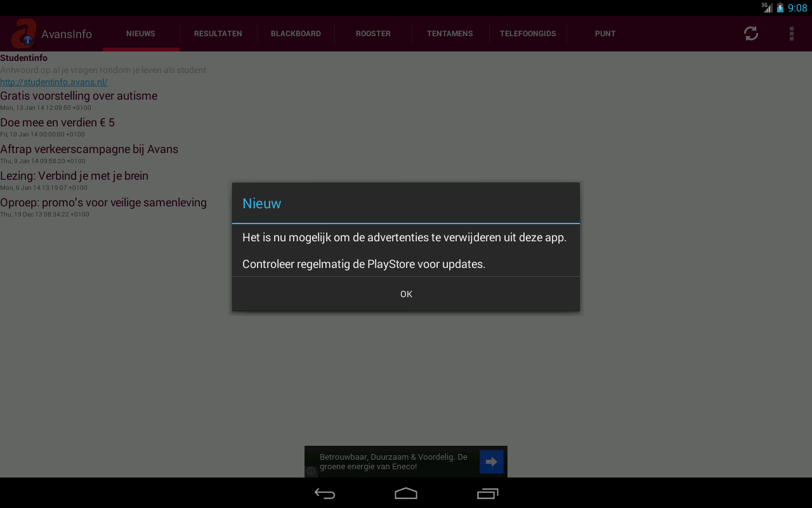Tap the Eneco advertisement banner text
812x508 pixels.
click(x=393, y=462)
